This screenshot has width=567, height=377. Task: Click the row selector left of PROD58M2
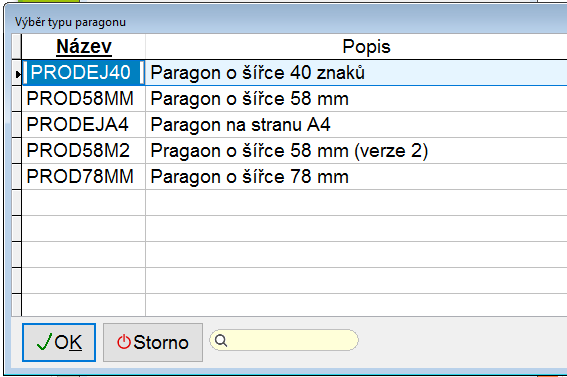pos(17,151)
